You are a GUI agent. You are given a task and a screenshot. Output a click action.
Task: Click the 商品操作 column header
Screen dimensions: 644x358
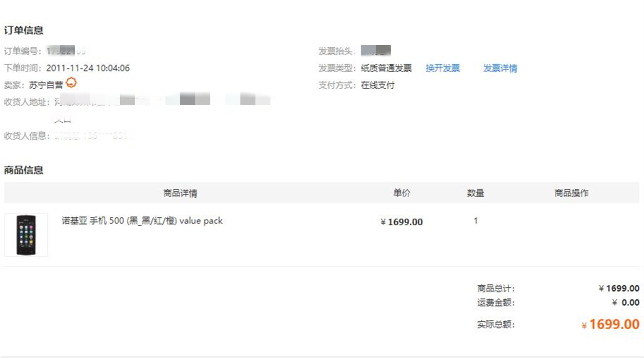571,193
